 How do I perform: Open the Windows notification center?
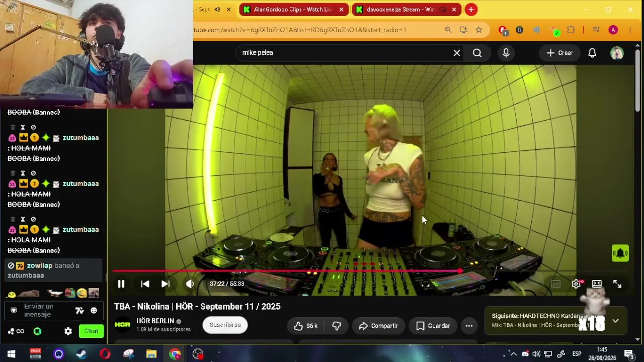628,354
